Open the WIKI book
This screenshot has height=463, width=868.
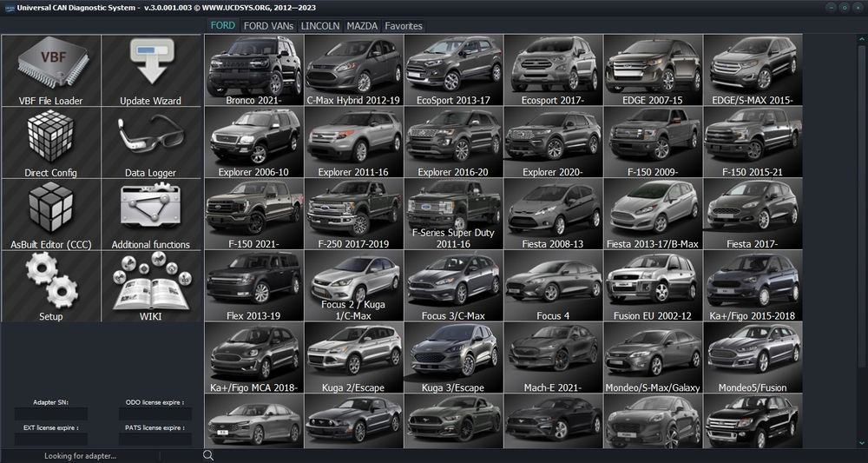[151, 287]
